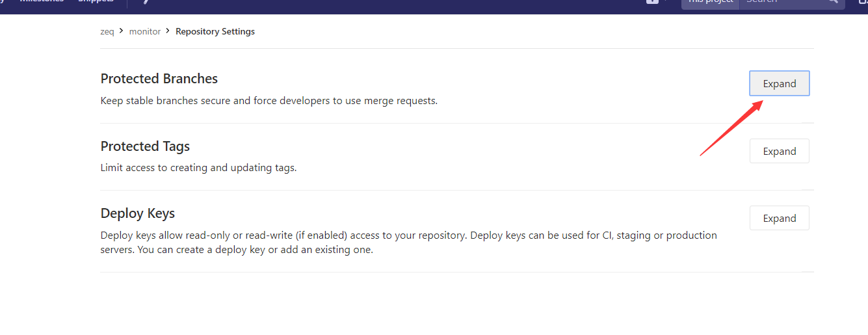
Task: Expand the Protected Branches section
Action: point(779,83)
